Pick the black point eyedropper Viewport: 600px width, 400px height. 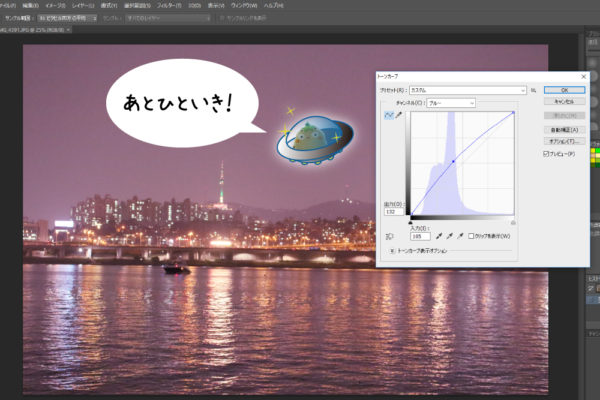[x=437, y=236]
